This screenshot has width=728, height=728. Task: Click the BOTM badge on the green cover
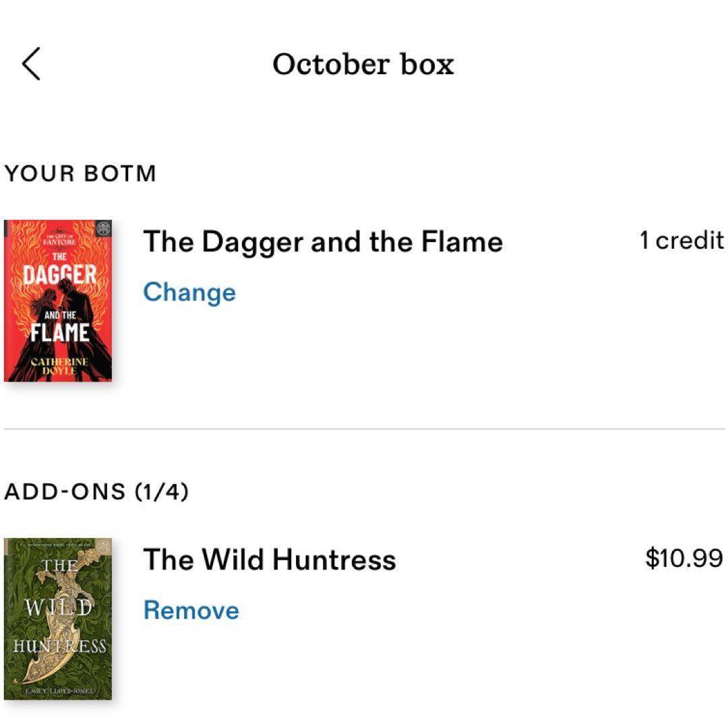tap(103, 546)
